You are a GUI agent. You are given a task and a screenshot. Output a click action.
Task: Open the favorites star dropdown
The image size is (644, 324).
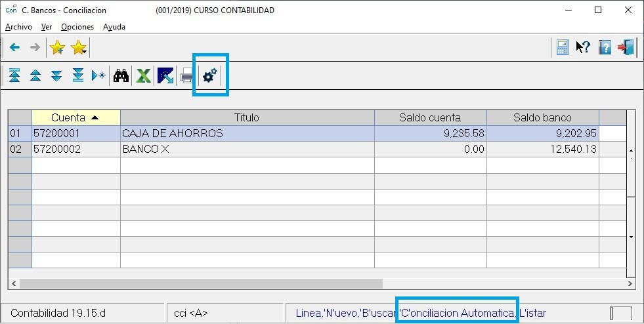[x=78, y=48]
